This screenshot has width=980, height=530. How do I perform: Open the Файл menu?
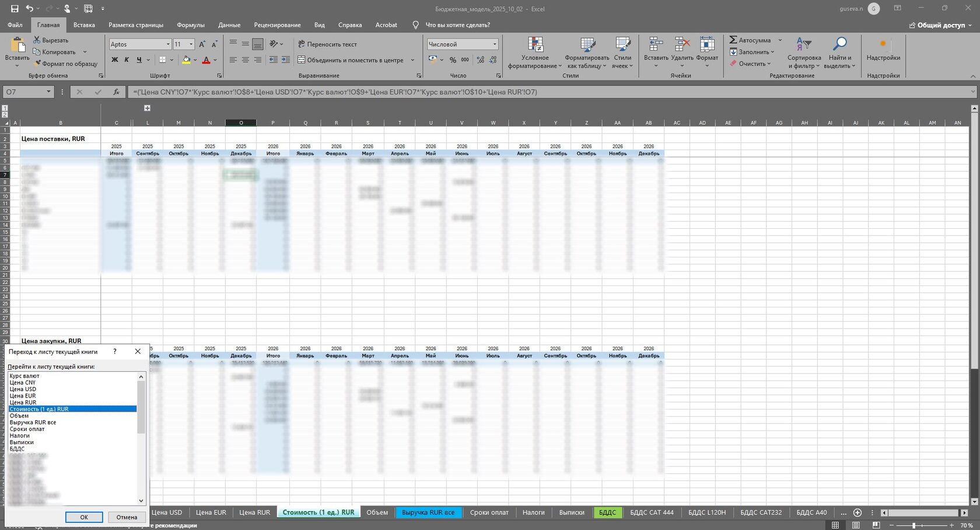pos(15,25)
